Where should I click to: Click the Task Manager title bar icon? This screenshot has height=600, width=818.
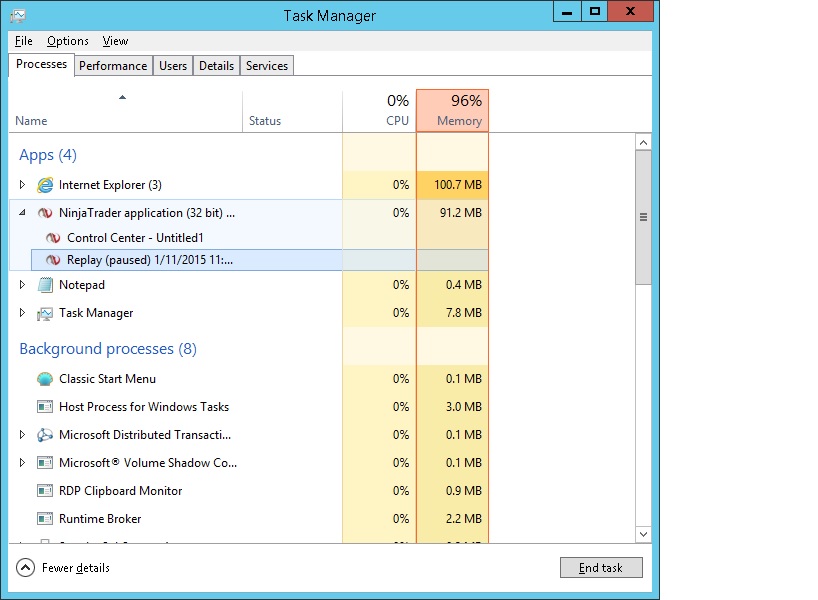point(18,16)
